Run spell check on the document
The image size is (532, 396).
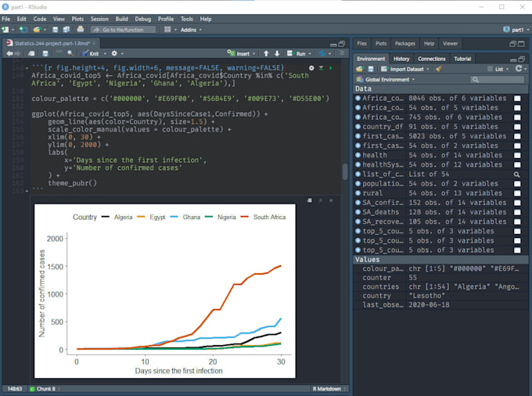coord(59,53)
